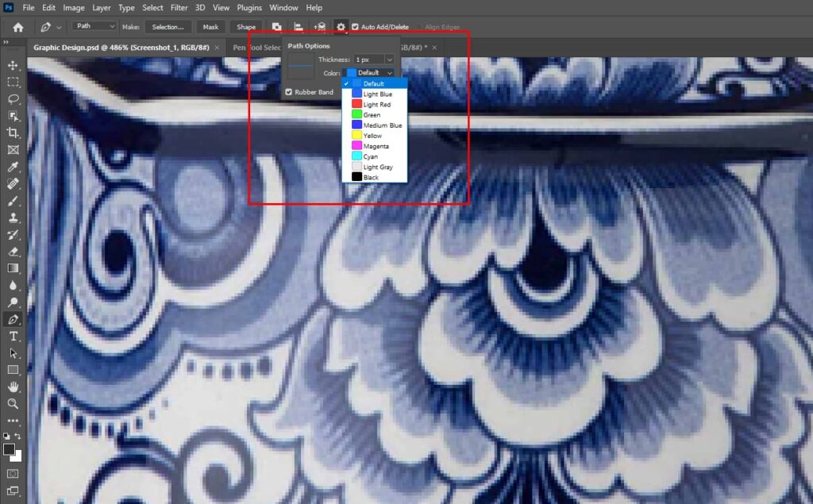Image resolution: width=813 pixels, height=504 pixels.
Task: Open the path alignment icon
Action: click(x=299, y=27)
